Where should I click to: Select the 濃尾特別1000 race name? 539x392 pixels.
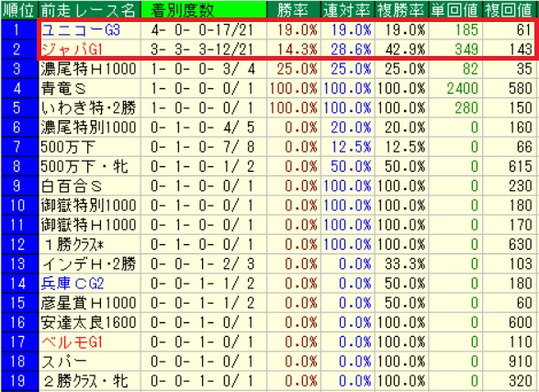tap(89, 128)
